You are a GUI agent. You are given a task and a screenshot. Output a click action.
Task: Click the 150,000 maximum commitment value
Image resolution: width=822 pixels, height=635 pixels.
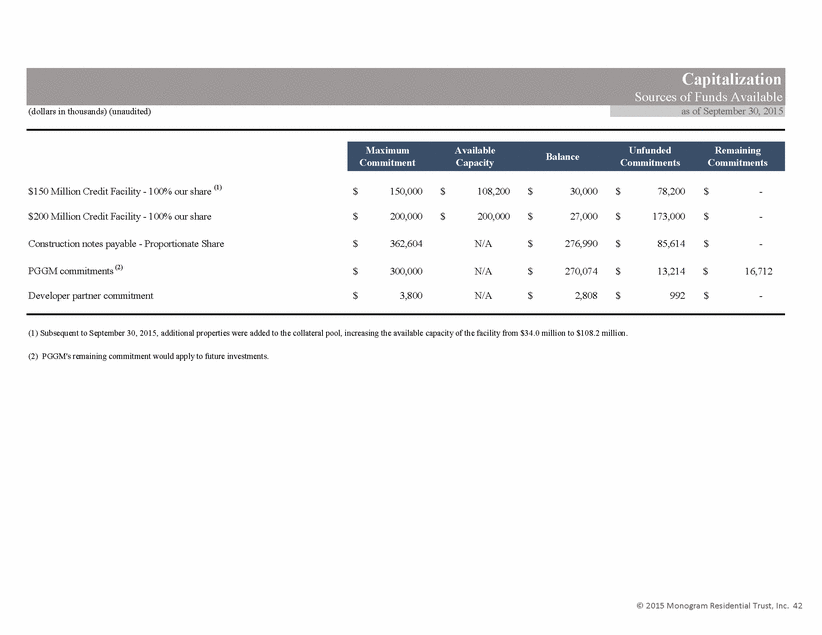[x=406, y=191]
